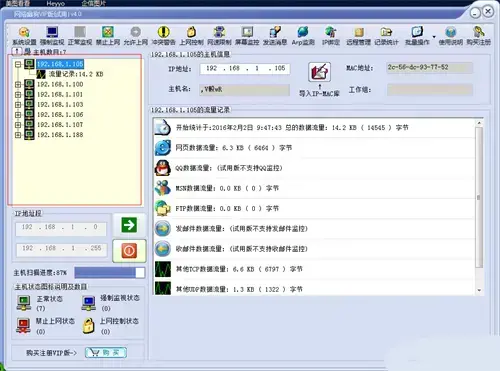This screenshot has width=500, height=371.
Task: Select host 192.168.1.188 in tree
Action: 60,135
